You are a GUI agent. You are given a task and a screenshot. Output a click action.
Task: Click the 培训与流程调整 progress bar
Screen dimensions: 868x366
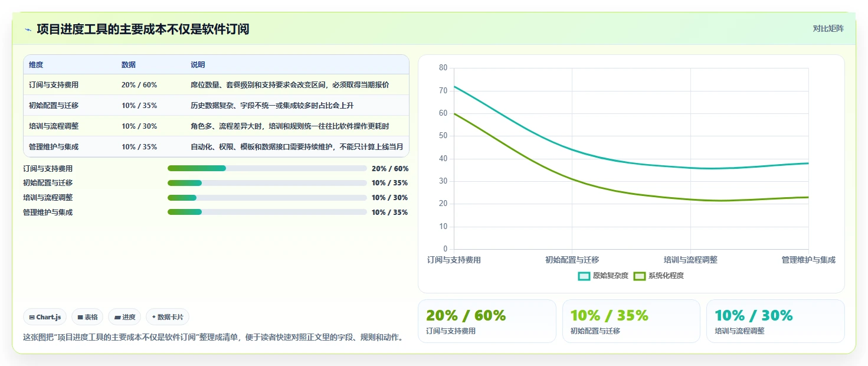[267, 198]
